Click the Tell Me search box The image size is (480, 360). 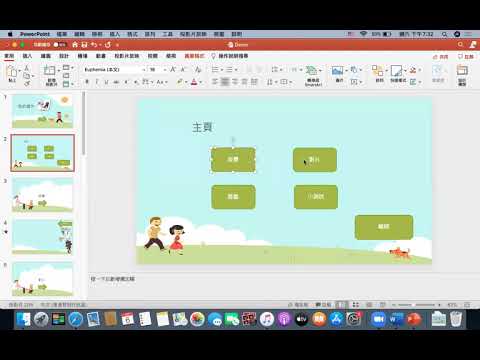click(230, 56)
